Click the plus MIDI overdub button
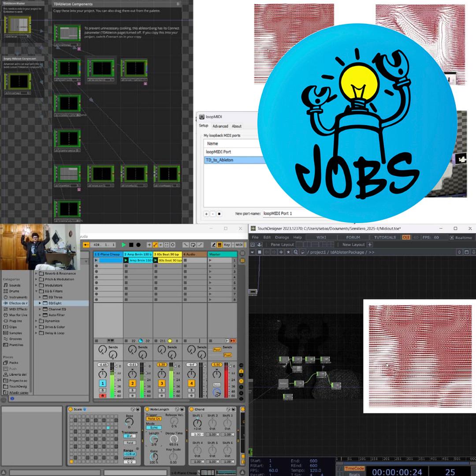The height and width of the screenshot is (476, 476). point(149,245)
